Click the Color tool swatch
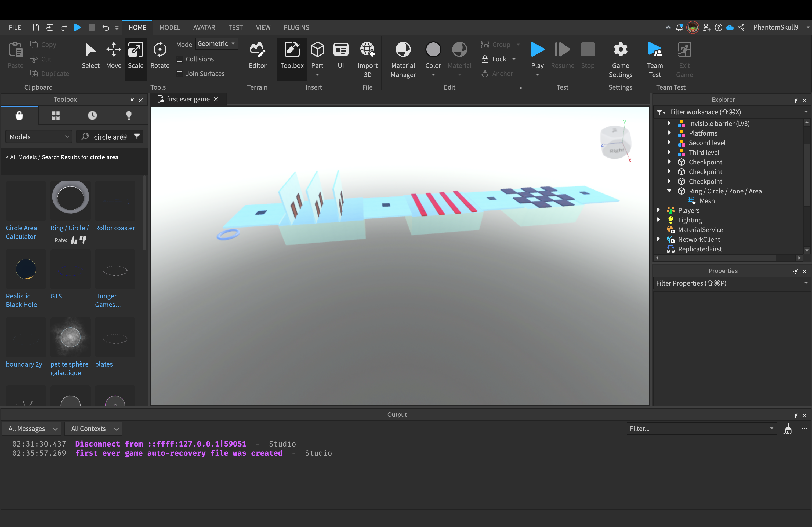 tap(433, 50)
